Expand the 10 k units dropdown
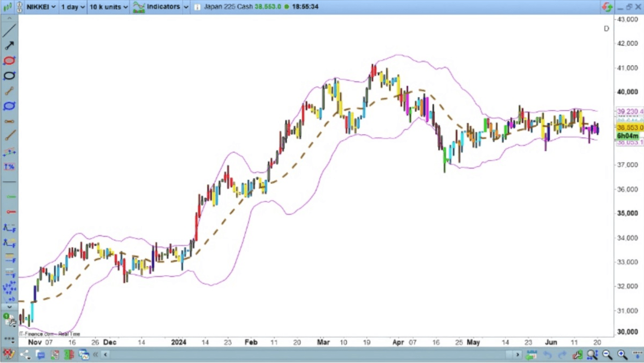The width and height of the screenshot is (644, 363). coord(107,7)
